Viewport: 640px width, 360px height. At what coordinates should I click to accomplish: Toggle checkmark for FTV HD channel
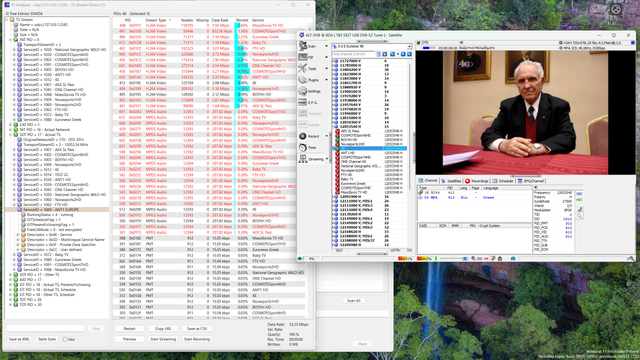(337, 175)
